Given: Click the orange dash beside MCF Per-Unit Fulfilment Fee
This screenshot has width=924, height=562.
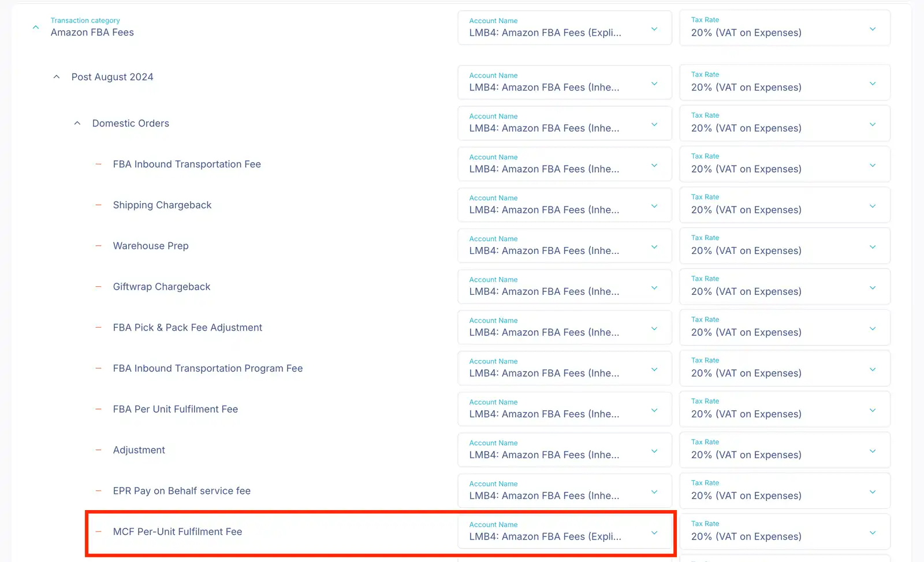Looking at the screenshot, I should (98, 531).
